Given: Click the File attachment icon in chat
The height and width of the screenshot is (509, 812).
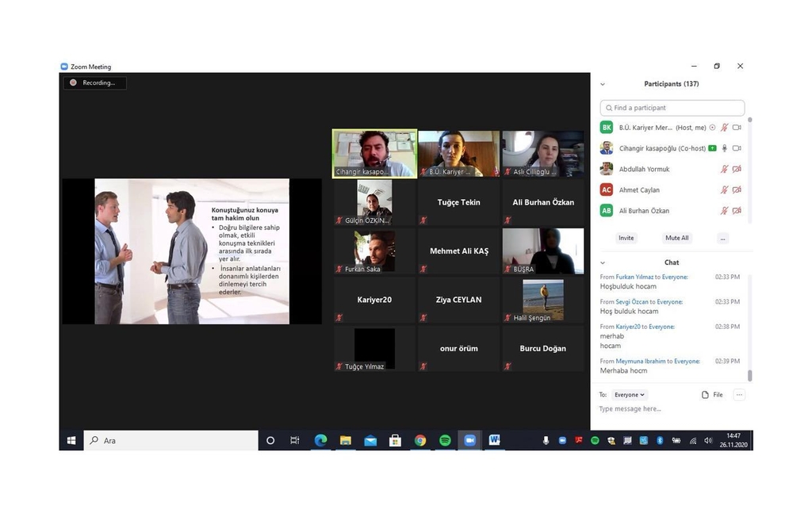Looking at the screenshot, I should (706, 395).
